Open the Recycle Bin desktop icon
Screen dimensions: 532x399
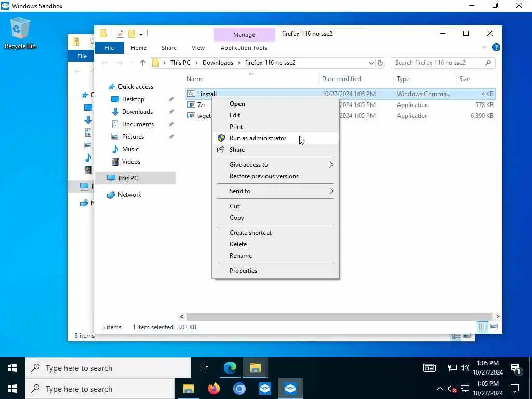(20, 34)
